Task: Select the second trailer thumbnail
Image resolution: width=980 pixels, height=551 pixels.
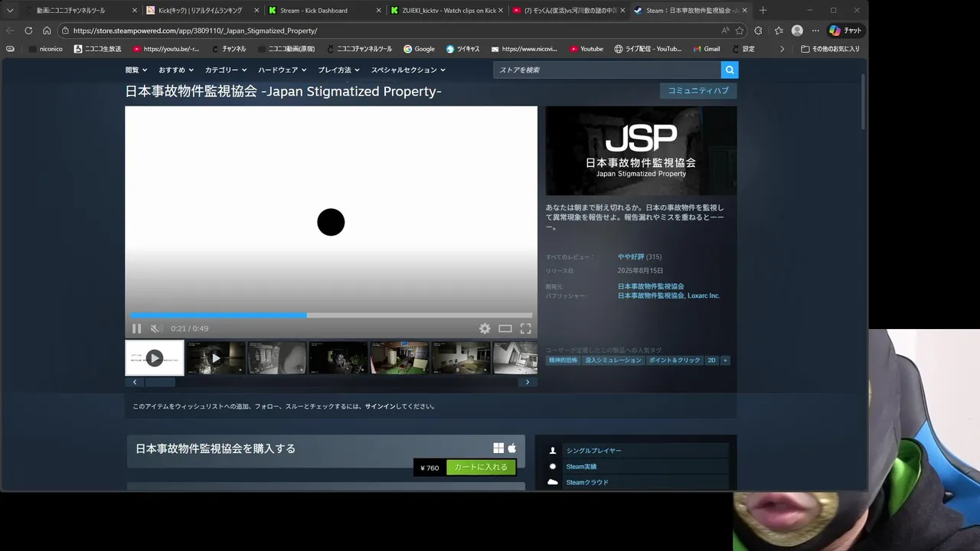Action: 216,357
